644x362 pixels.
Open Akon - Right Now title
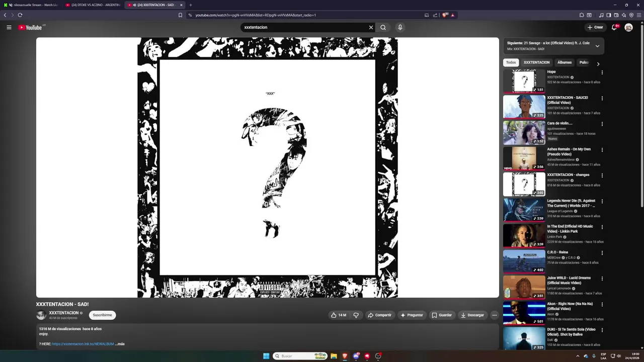[570, 306]
